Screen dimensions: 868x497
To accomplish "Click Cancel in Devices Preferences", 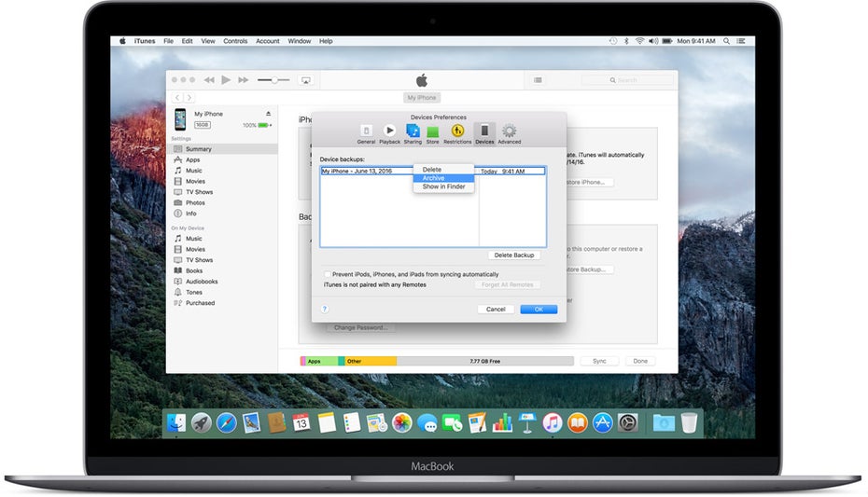I will click(496, 309).
